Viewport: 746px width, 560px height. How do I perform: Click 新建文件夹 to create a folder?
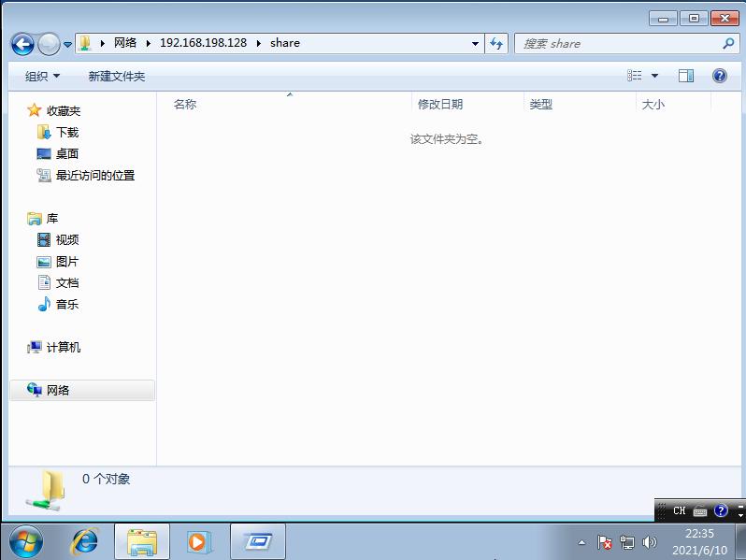[117, 76]
